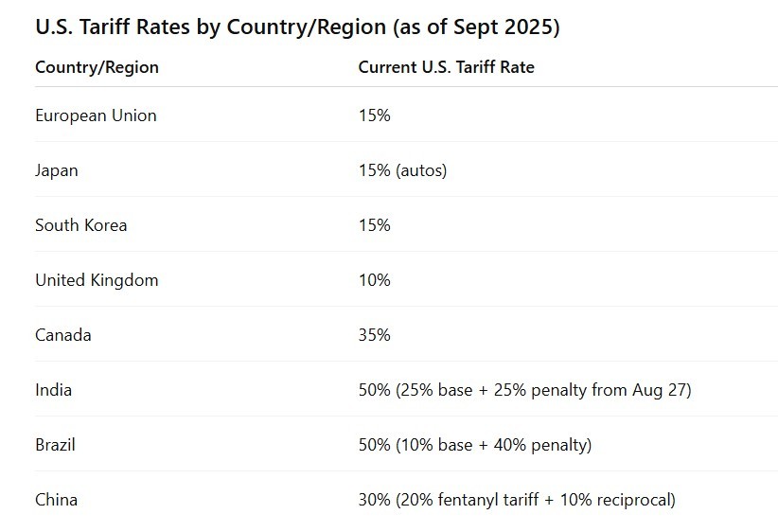Select the China row label

click(56, 500)
